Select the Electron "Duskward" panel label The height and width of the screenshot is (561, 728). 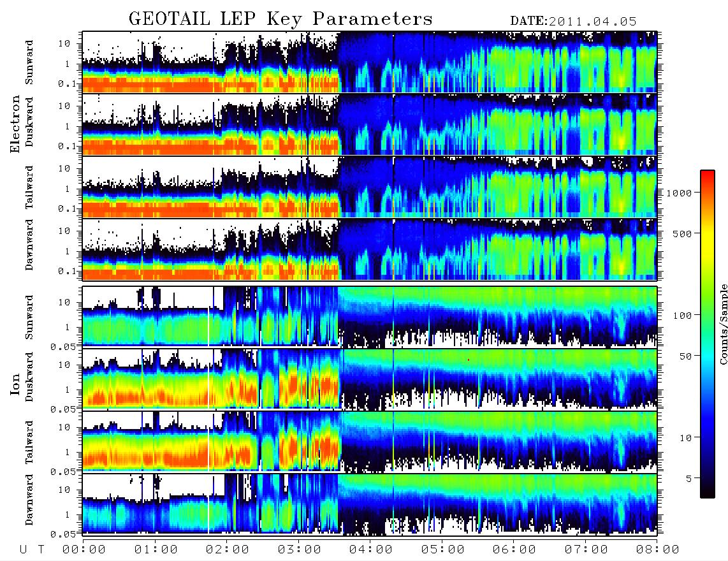(x=29, y=122)
